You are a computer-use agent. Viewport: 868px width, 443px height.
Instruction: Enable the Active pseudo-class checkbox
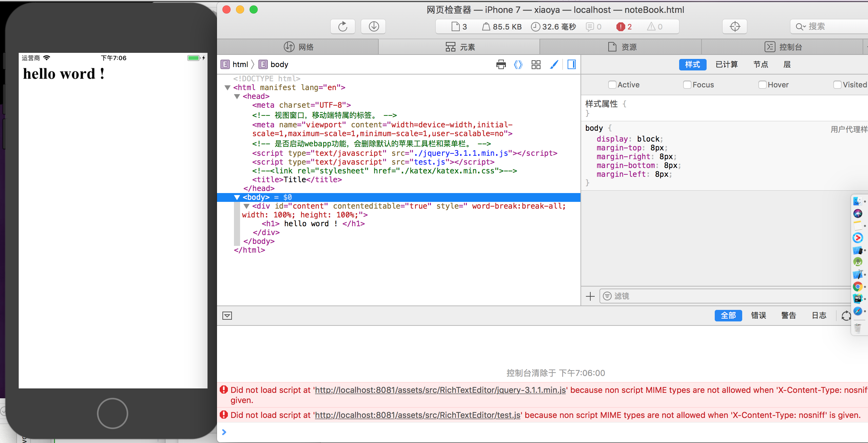click(x=612, y=85)
